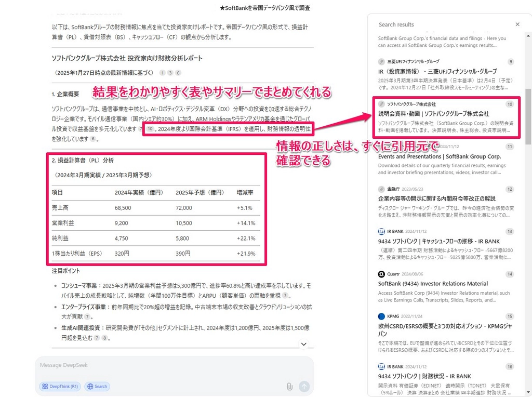Screen dimensions: 532x397
Task: Click IR BANK favicon for キャッシュ・フロー result
Action: (x=381, y=231)
